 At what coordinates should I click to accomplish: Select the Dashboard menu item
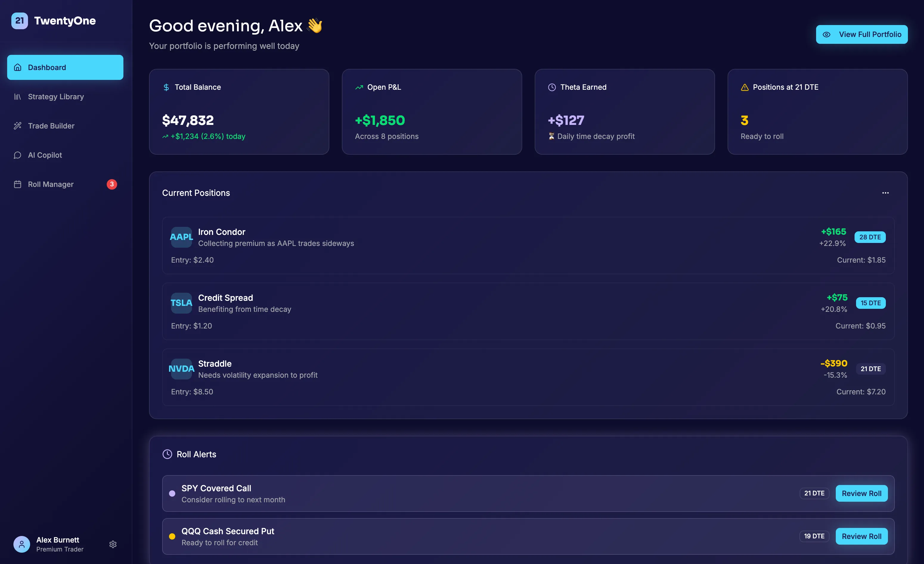tap(65, 67)
